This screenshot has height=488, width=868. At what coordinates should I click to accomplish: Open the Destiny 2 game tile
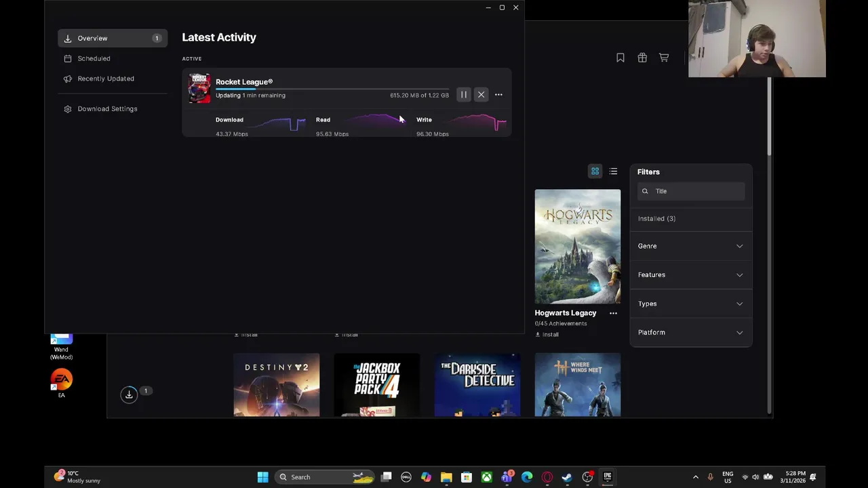[x=277, y=384]
